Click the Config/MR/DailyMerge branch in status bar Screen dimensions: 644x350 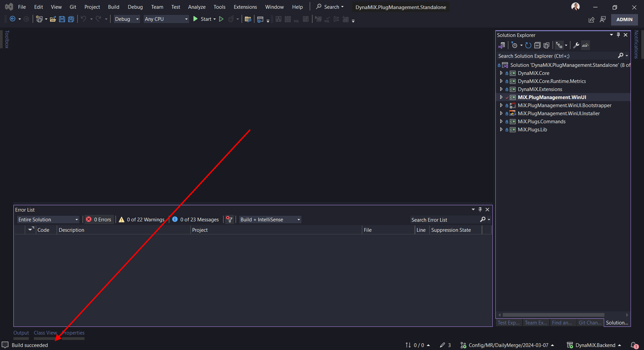click(508, 345)
